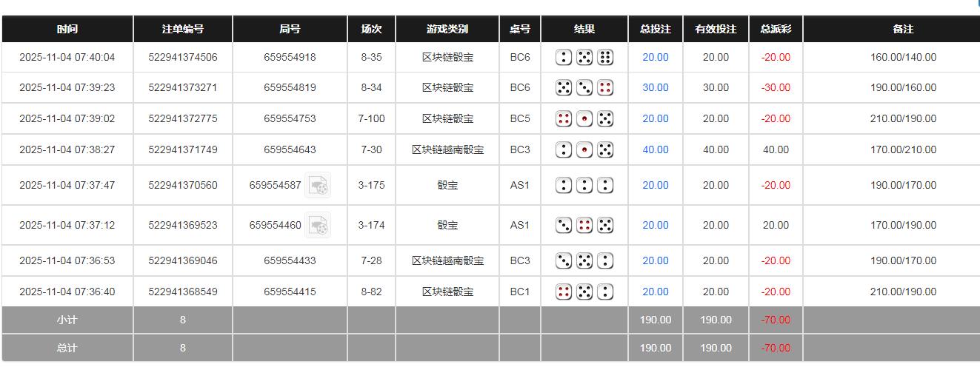Open the video replay icon beside round 659554587

click(x=318, y=185)
